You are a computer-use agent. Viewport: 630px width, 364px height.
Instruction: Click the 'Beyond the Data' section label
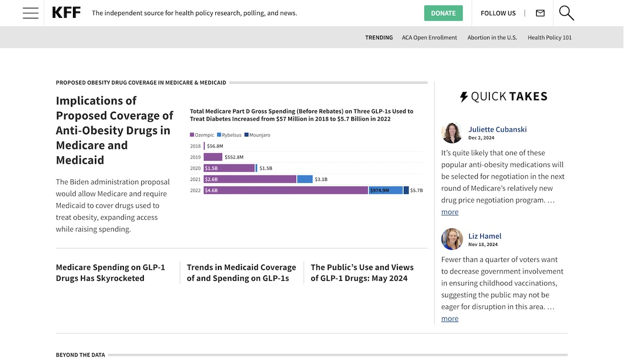tap(80, 355)
